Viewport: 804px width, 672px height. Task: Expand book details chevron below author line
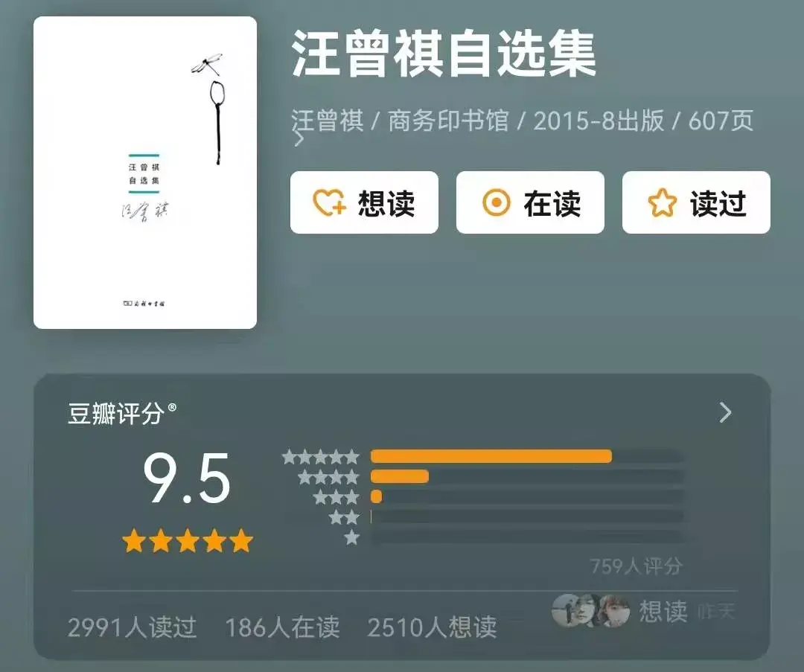tap(299, 139)
